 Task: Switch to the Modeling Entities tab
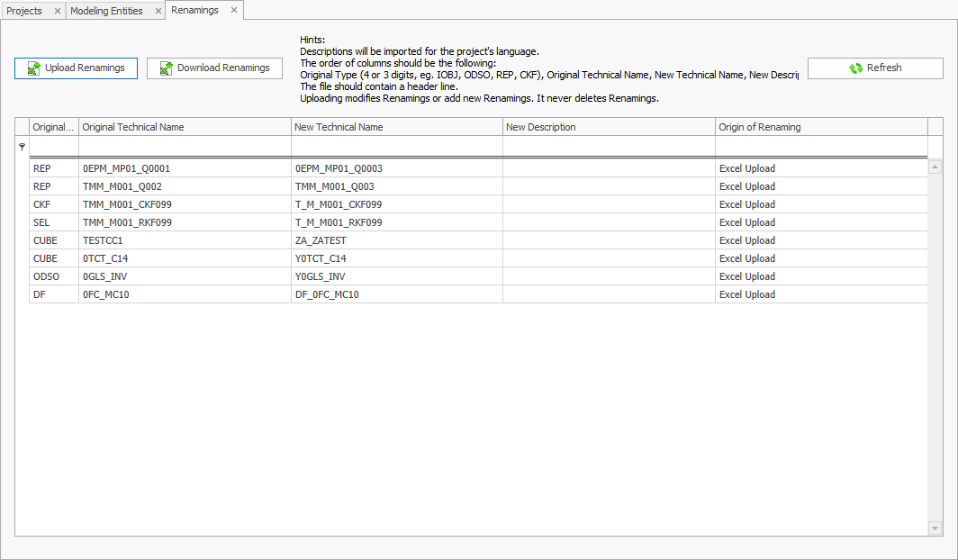[108, 10]
